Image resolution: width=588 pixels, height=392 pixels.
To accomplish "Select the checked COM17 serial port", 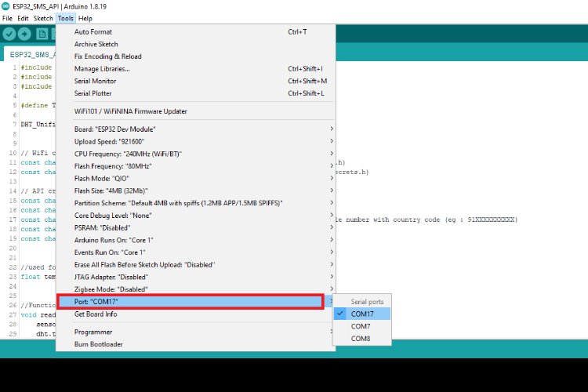I will tap(362, 314).
